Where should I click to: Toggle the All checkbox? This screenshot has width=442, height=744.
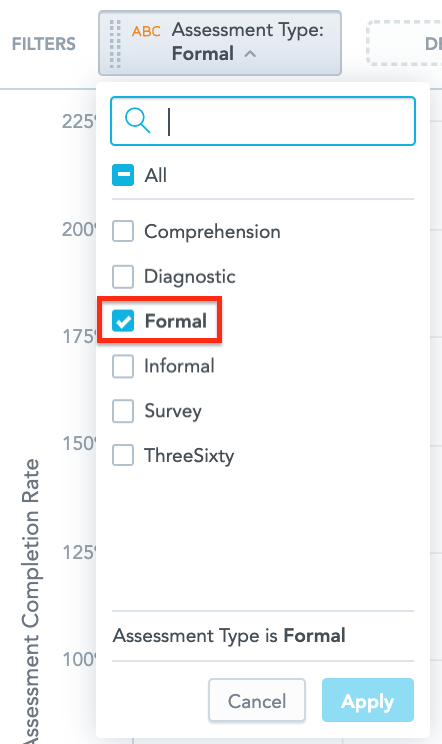point(123,175)
